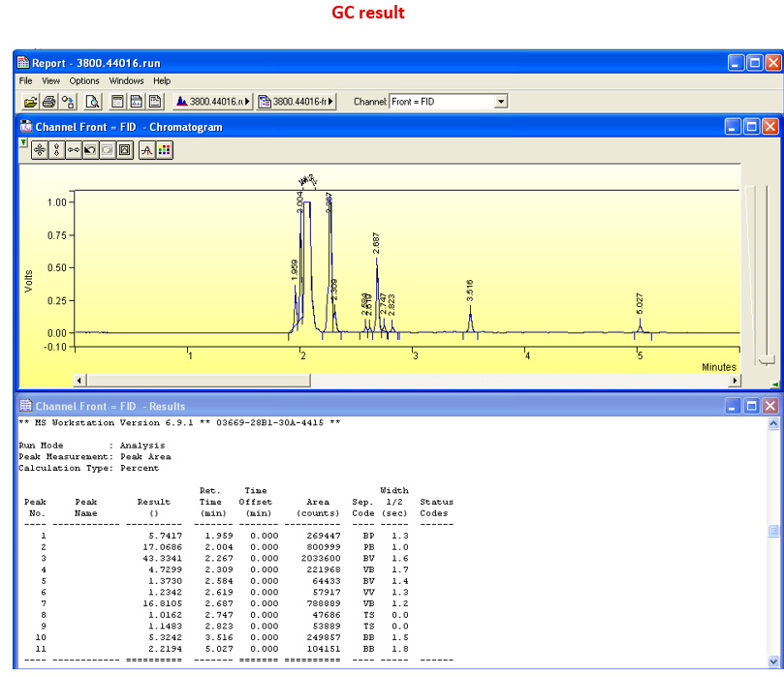Open the Channel Front = FID dropdown
The height and width of the screenshot is (677, 784).
pos(500,102)
